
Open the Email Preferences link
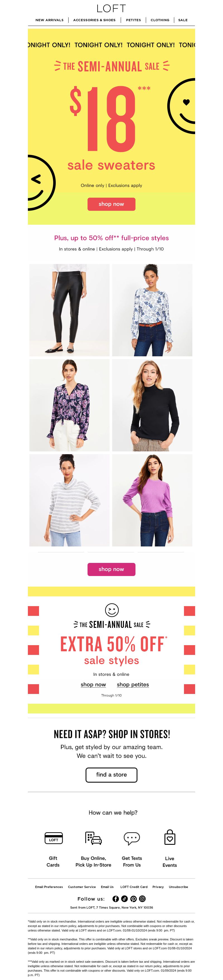pos(49,887)
